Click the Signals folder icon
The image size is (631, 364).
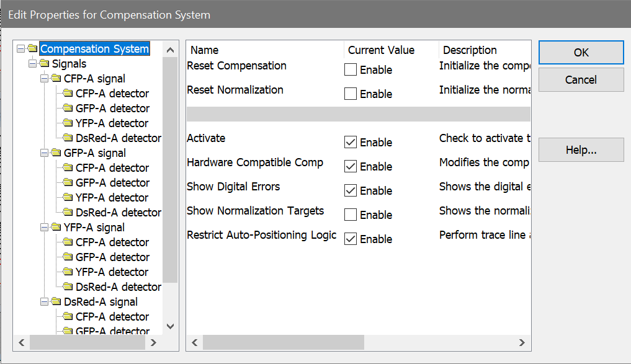(x=45, y=64)
